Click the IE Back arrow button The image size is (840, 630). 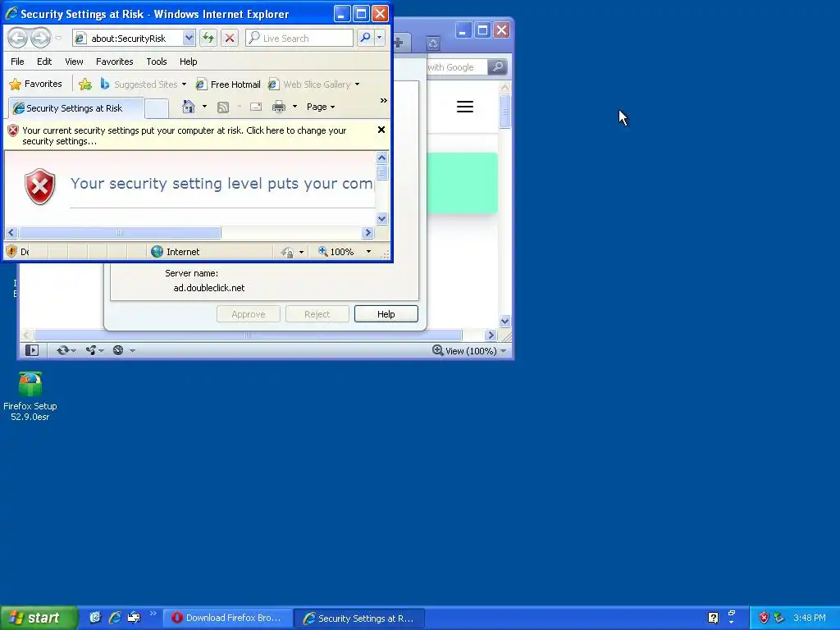pyautogui.click(x=18, y=38)
